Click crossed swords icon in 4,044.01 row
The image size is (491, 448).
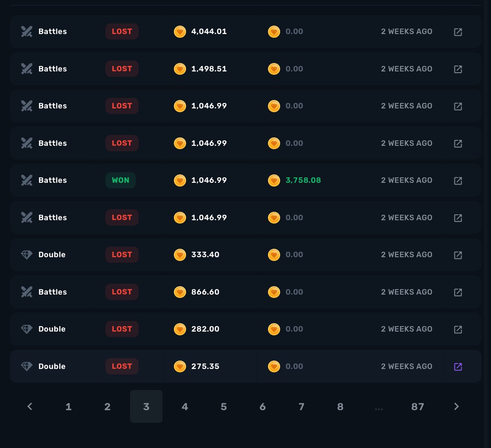coord(26,32)
